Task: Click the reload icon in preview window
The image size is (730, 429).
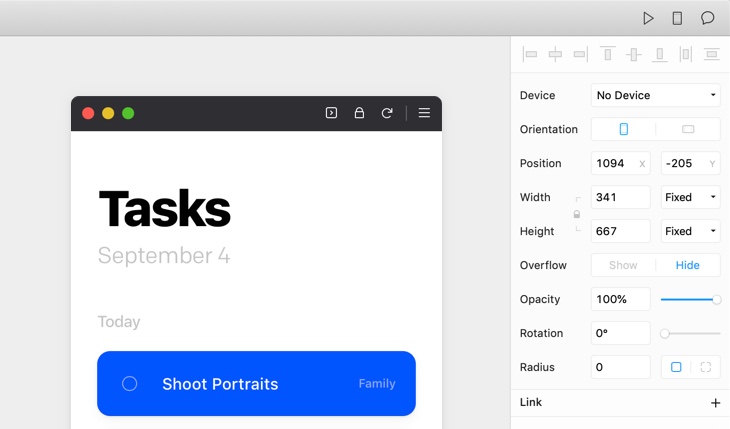Action: tap(387, 113)
